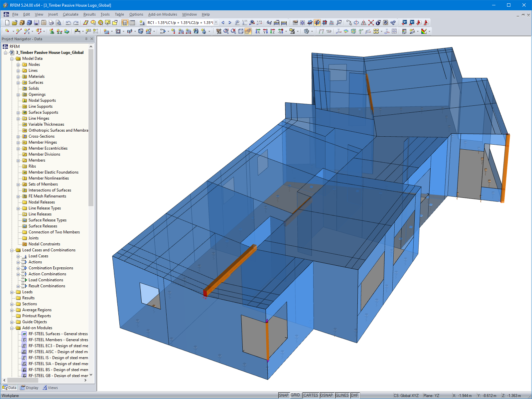This screenshot has height=399, width=532.
Task: Toggle SNAP mode at the bottom
Action: point(284,395)
